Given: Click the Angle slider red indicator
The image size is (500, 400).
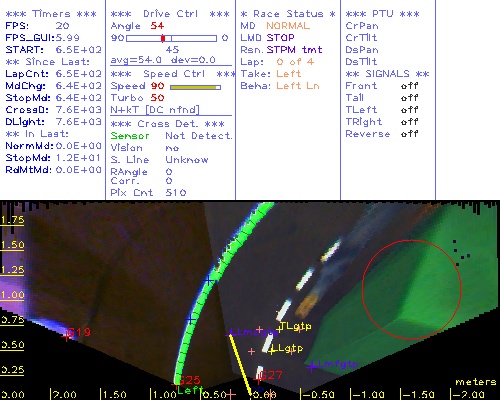Looking at the screenshot, I should 163,38.
